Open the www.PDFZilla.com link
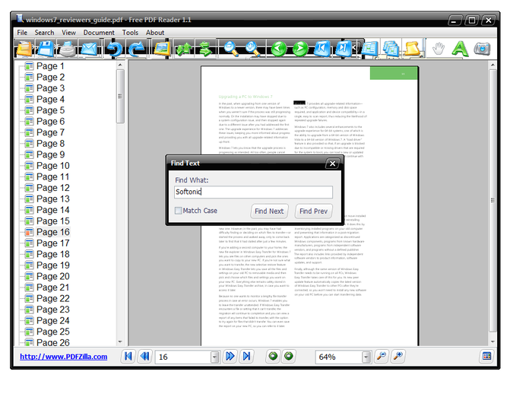Viewport: 532px width, 394px height. pyautogui.click(x=63, y=357)
